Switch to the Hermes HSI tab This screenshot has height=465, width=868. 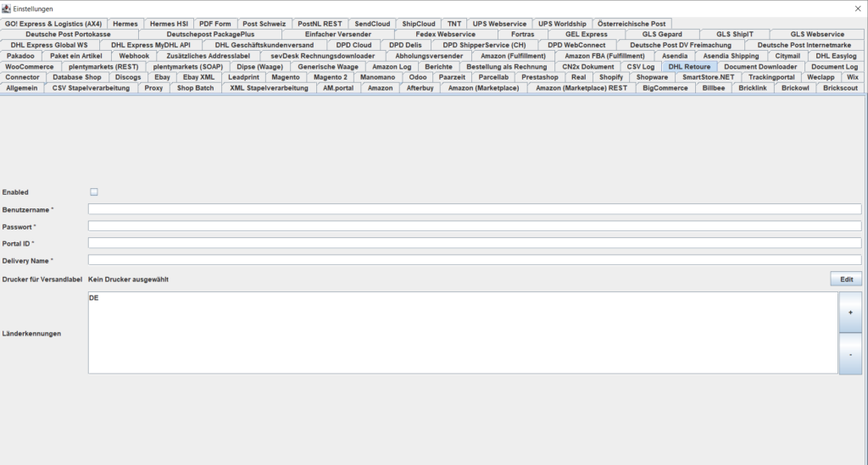169,24
